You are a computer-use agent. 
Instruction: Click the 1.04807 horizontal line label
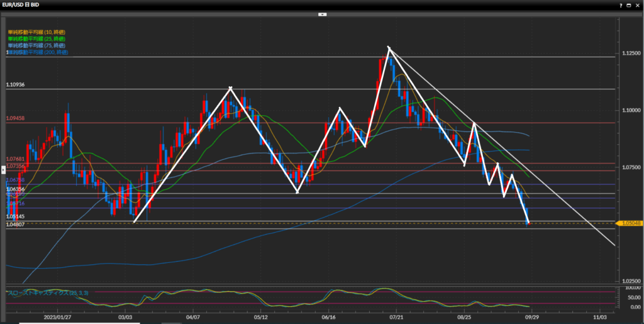coord(15,225)
